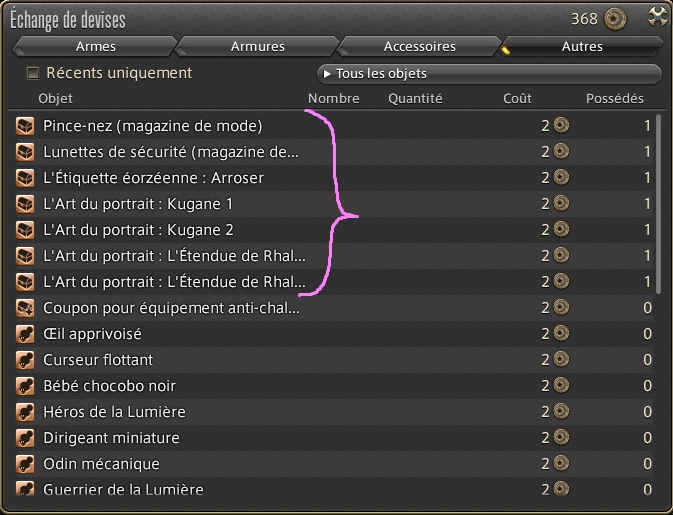Open the Tous les objets filter dropdown
The height and width of the screenshot is (515, 673).
click(x=489, y=74)
